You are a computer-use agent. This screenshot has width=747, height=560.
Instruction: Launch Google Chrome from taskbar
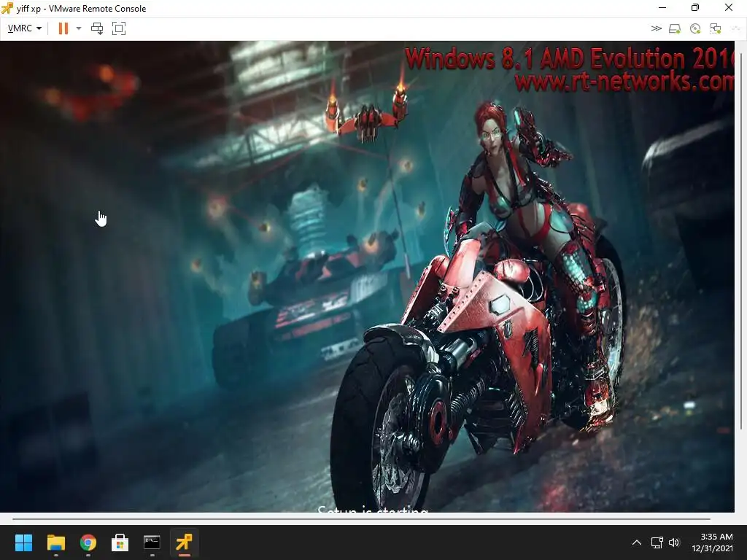coord(88,542)
